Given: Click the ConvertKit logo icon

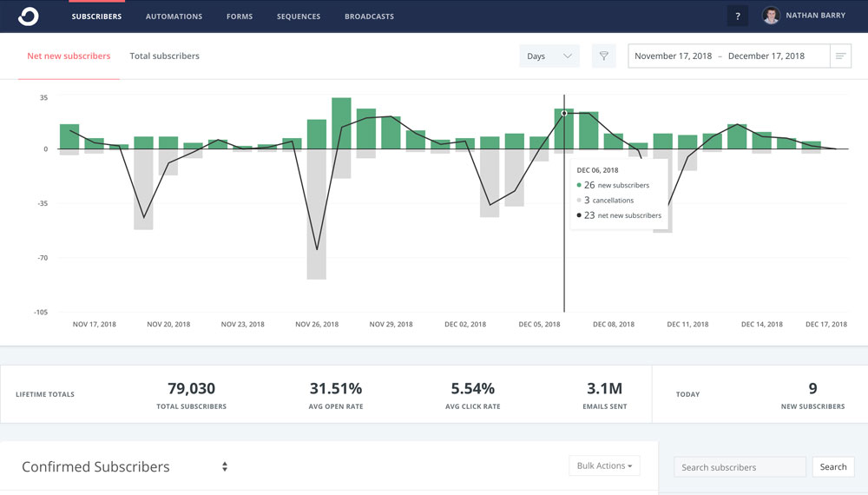Looking at the screenshot, I should pyautogui.click(x=28, y=16).
